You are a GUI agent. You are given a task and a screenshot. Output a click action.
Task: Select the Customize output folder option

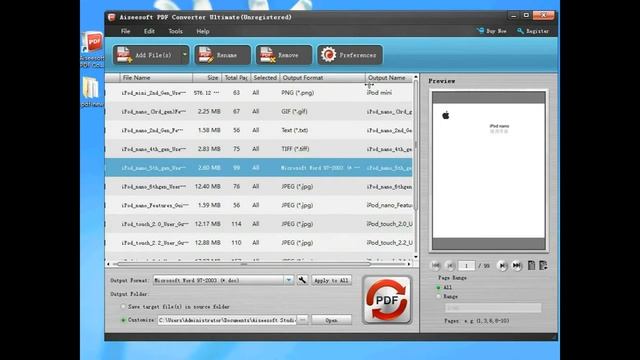[x=123, y=320]
